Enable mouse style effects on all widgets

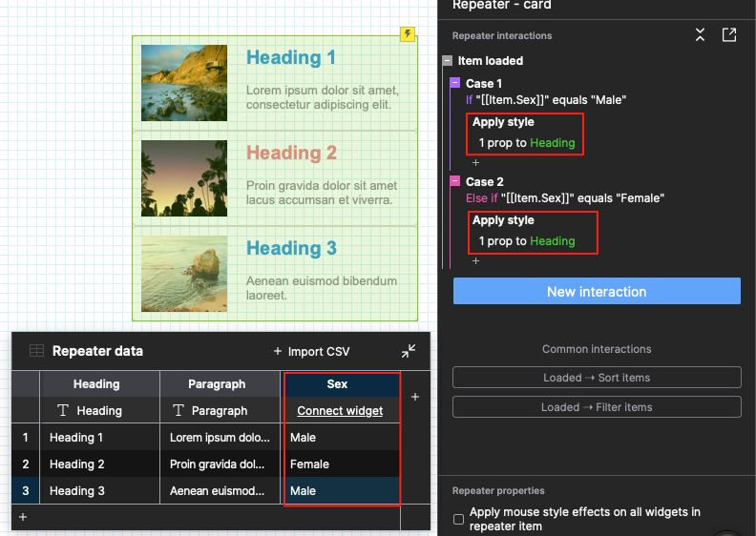(458, 519)
